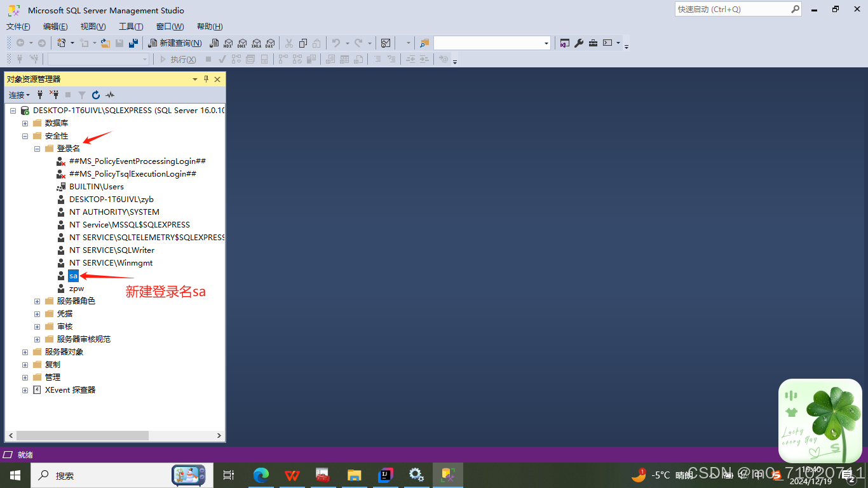
Task: Expand the 服务器对象 node
Action: 25,352
